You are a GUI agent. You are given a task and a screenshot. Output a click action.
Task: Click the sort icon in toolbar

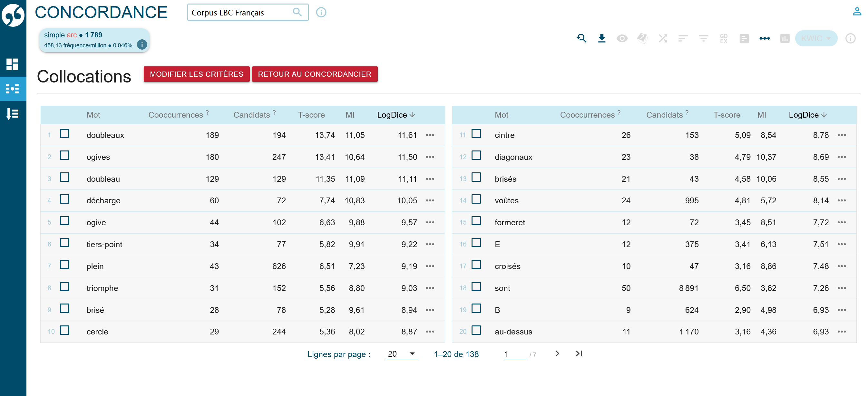pos(683,38)
